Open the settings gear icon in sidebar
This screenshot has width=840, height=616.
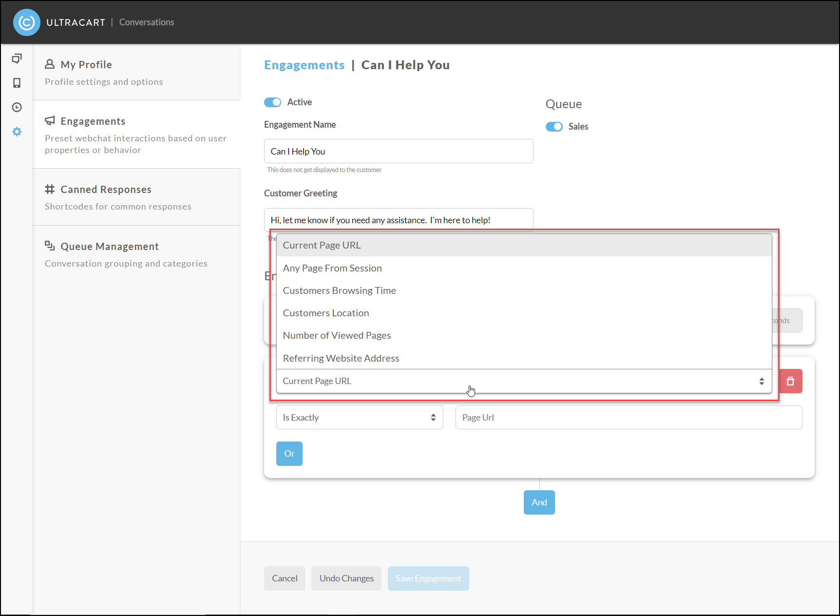coord(17,132)
